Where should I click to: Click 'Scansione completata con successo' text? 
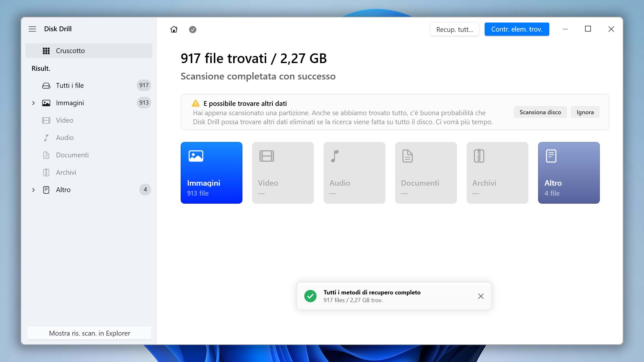258,76
